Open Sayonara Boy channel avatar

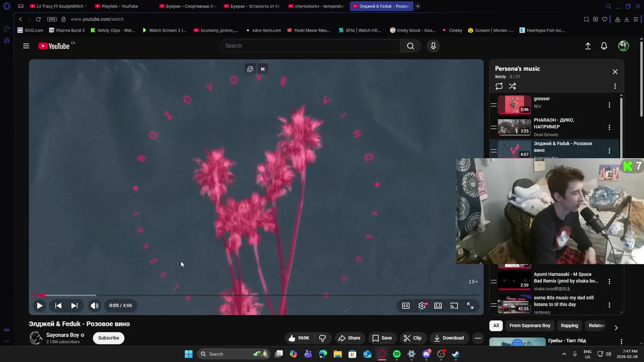tap(36, 338)
